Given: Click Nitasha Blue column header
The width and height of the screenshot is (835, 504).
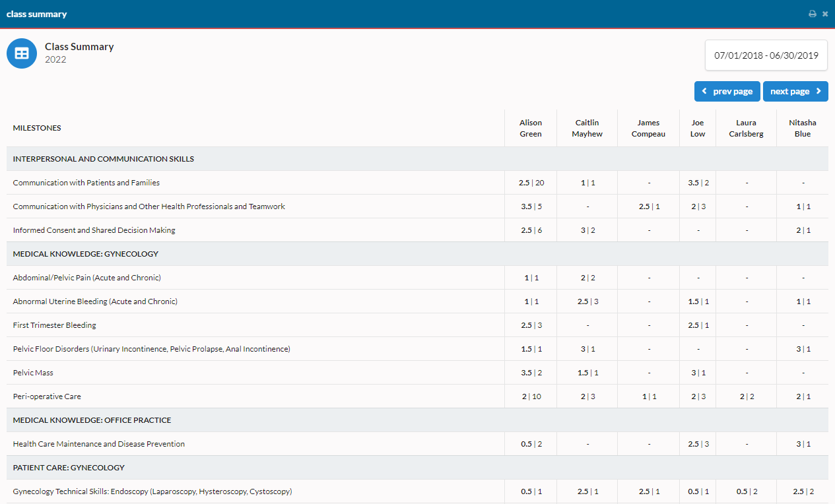Looking at the screenshot, I should pyautogui.click(x=802, y=128).
